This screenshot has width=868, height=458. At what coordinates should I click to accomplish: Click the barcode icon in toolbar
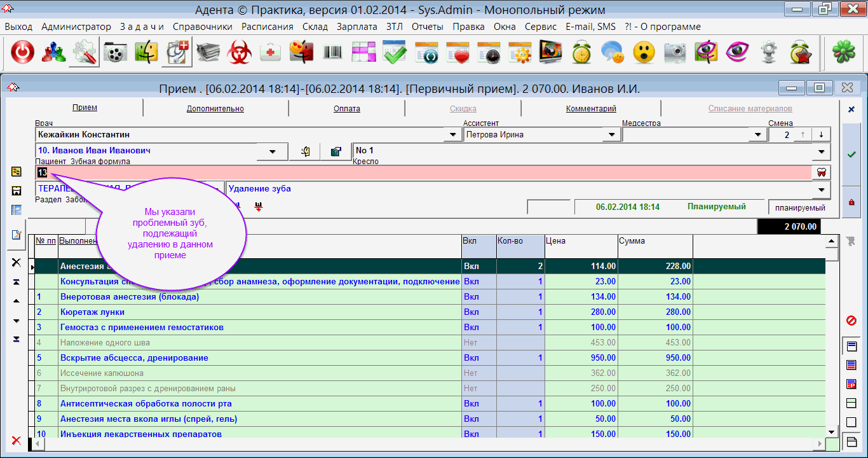[332, 53]
